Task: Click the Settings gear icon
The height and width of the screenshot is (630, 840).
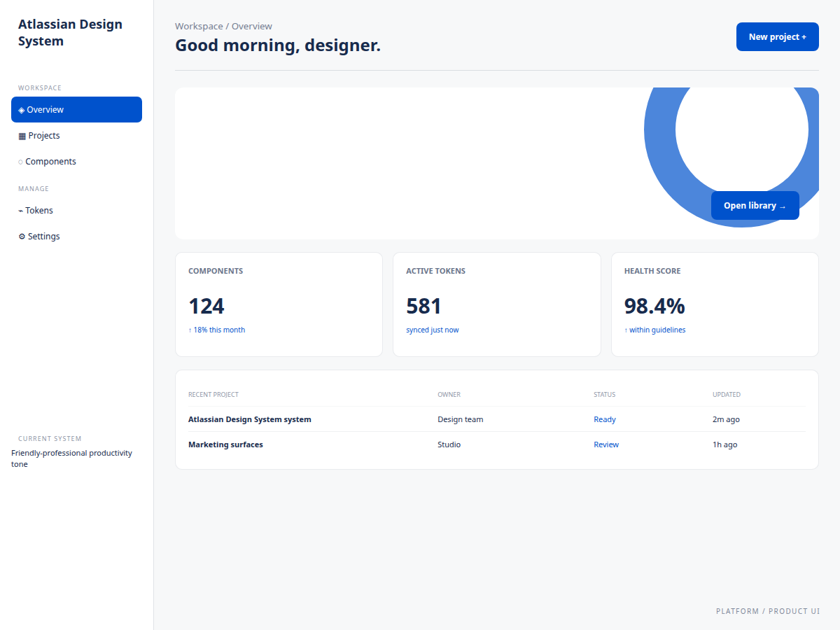Action: tap(22, 237)
